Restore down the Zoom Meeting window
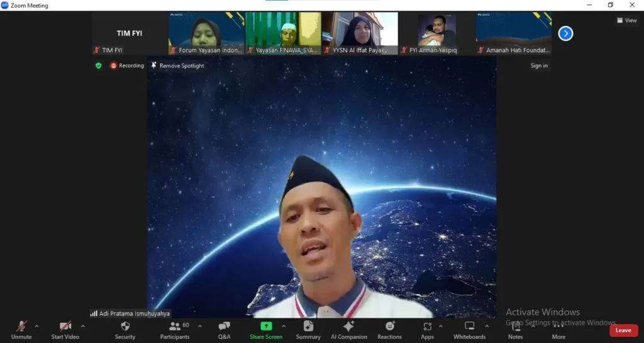 (610, 5)
